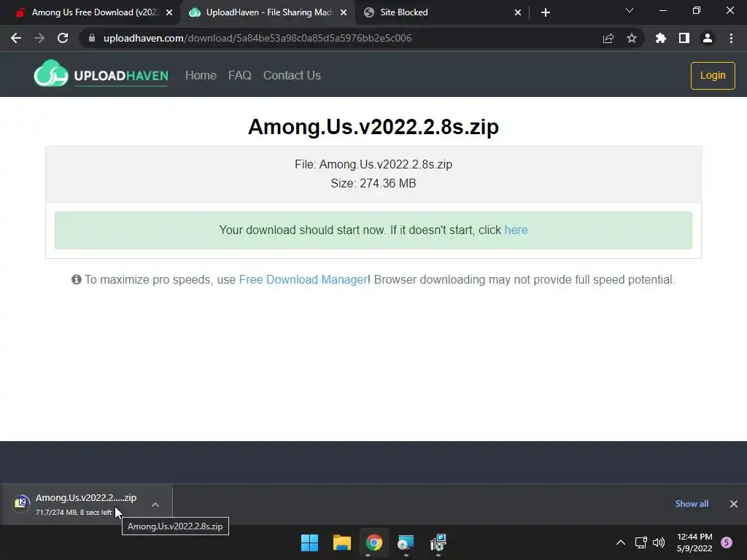Click the Chrome taskbar icon
The width and height of the screenshot is (747, 560).
pyautogui.click(x=374, y=542)
